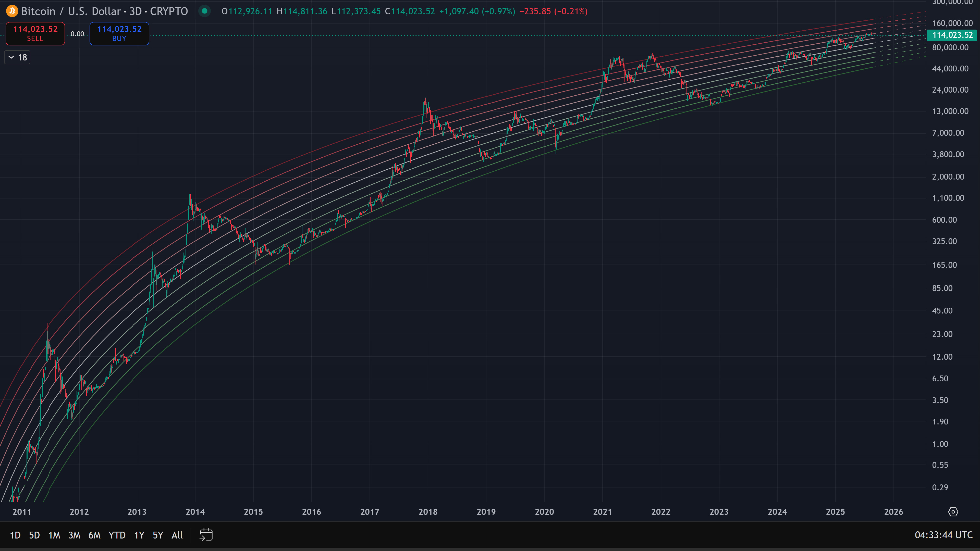Select the 1D time range

coord(15,535)
